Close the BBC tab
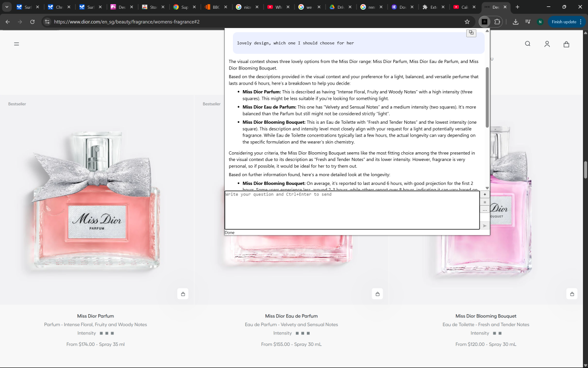Image resolution: width=588 pixels, height=368 pixels. [226, 7]
